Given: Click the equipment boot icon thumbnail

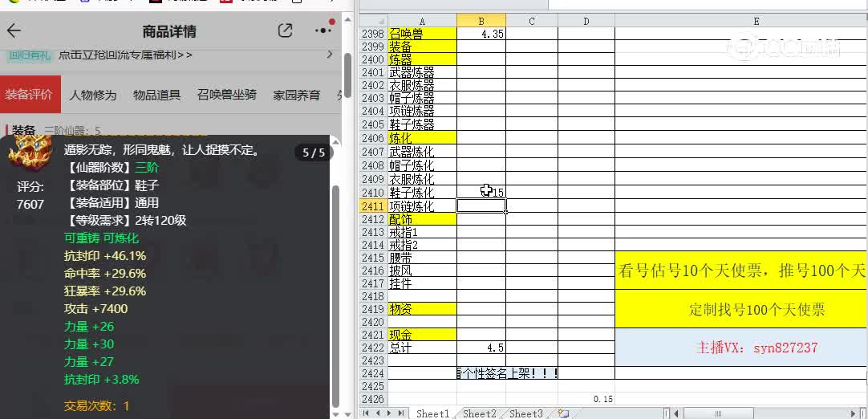Looking at the screenshot, I should [x=30, y=154].
